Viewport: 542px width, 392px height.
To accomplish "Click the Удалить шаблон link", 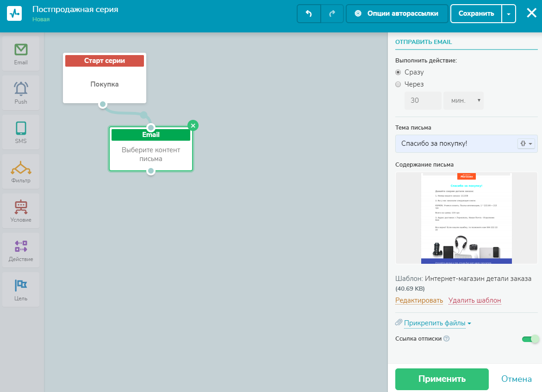I will (x=474, y=300).
